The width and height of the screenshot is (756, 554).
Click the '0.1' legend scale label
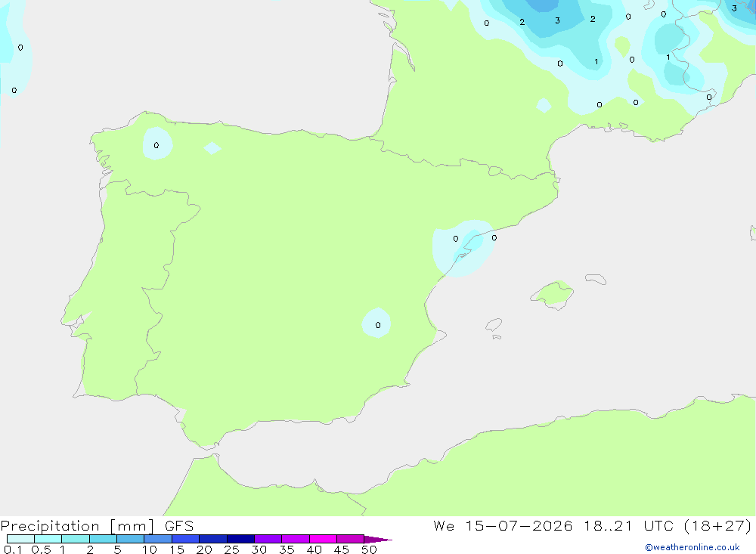click(x=13, y=549)
